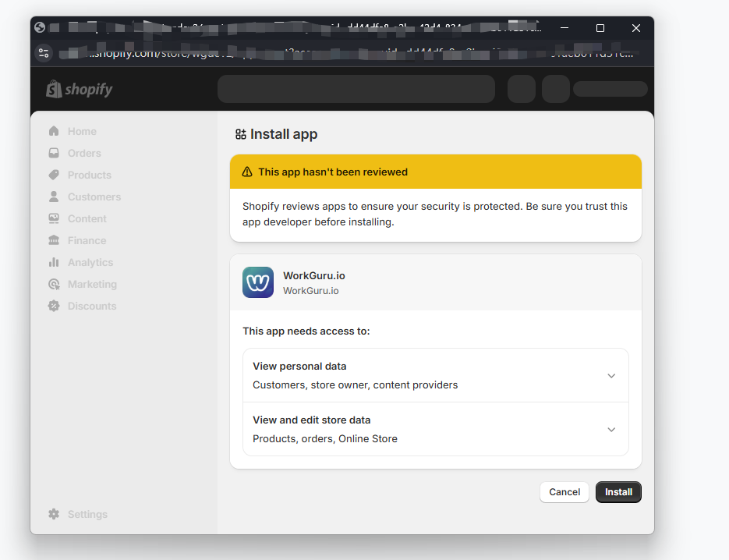
Task: Open Finance in the sidebar
Action: (87, 240)
